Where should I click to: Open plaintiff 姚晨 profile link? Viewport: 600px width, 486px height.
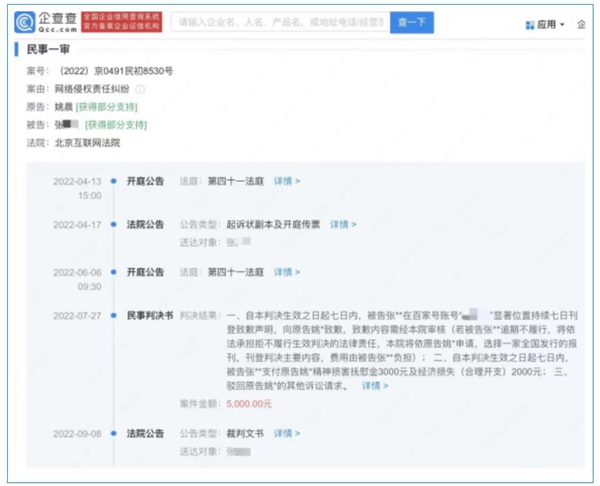tap(65, 107)
